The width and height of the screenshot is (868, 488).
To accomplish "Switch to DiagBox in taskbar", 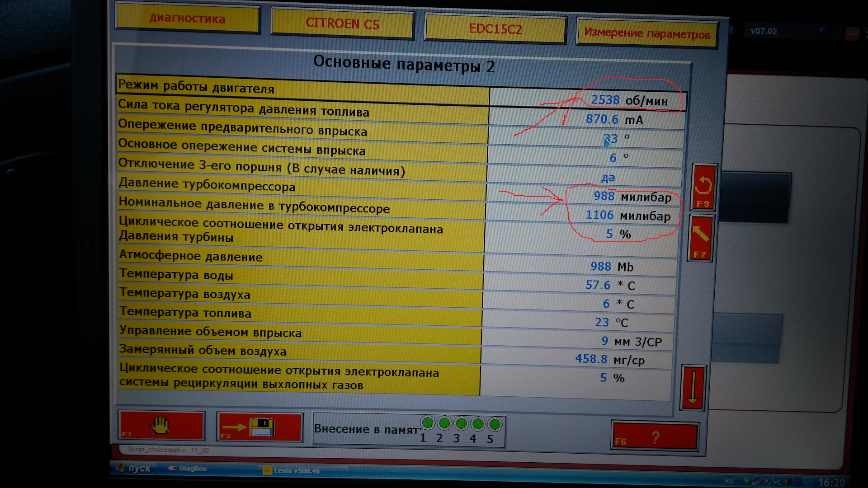I will click(x=189, y=469).
